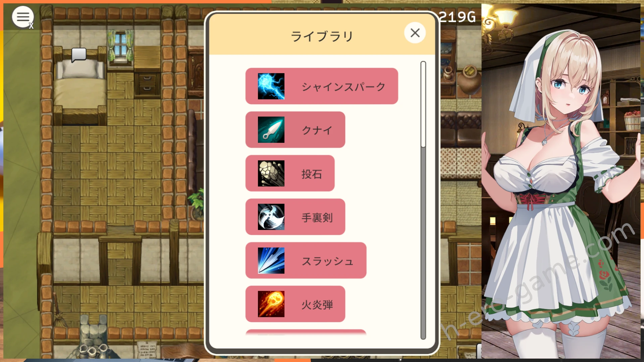Screen dimensions: 644x362
Task: Click the partially visible entry at list bottom
Action: pos(306,332)
